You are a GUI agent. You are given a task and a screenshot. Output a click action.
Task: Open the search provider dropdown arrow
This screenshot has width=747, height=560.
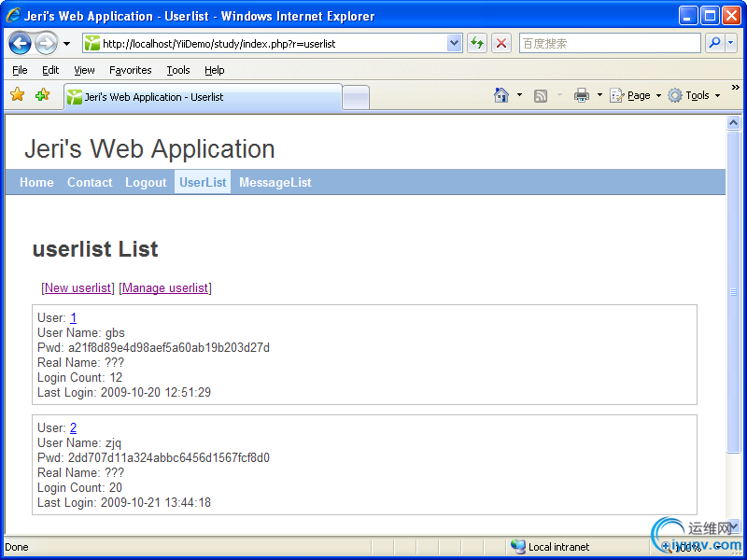pyautogui.click(x=731, y=43)
